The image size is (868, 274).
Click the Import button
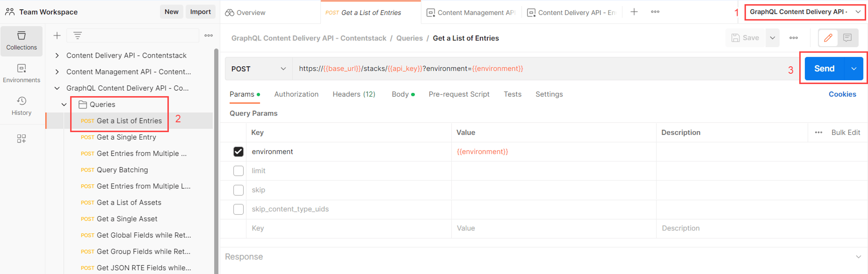tap(200, 12)
